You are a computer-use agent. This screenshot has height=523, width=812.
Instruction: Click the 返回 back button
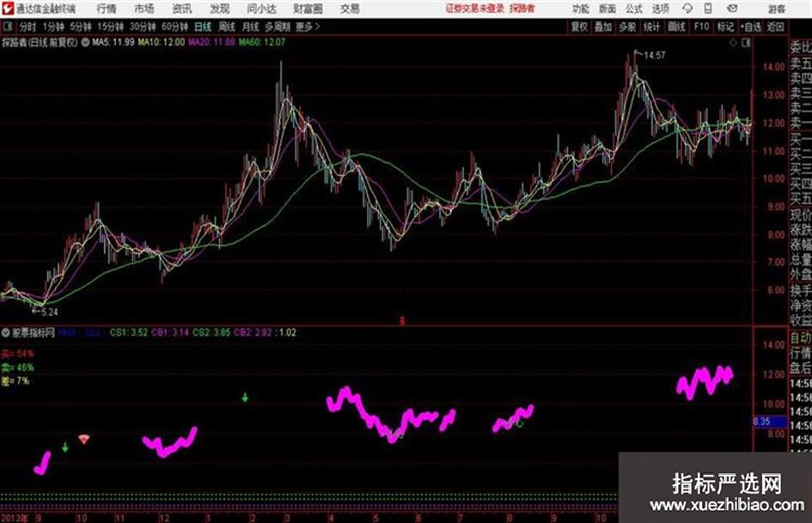(775, 27)
